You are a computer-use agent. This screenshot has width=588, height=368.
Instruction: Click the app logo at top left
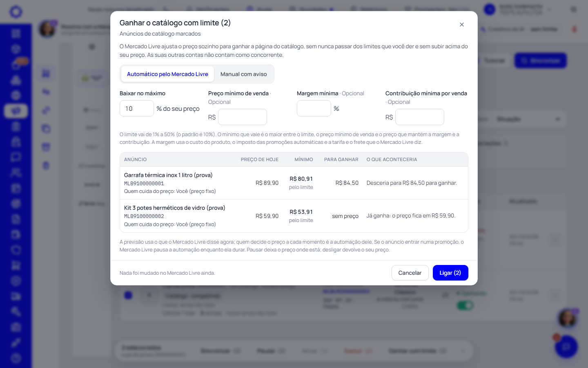[16, 12]
